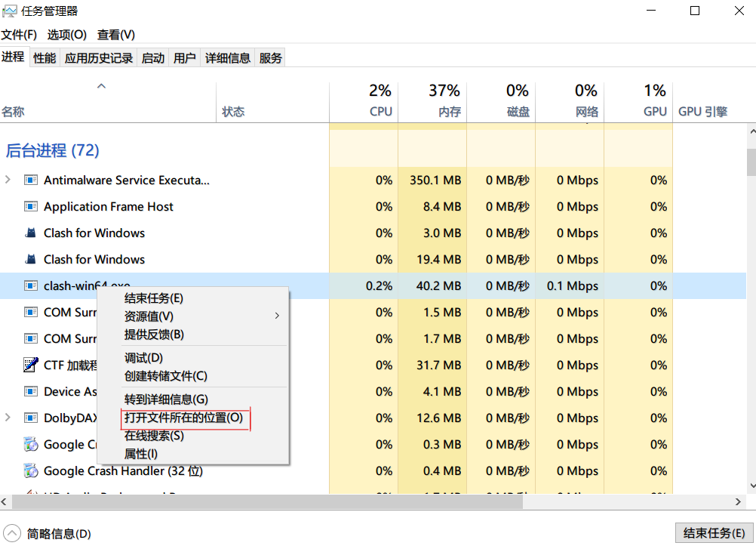Screen dimensions: 756x552
Task: Click the vertical scrollbar up arrow
Action: pos(751,131)
